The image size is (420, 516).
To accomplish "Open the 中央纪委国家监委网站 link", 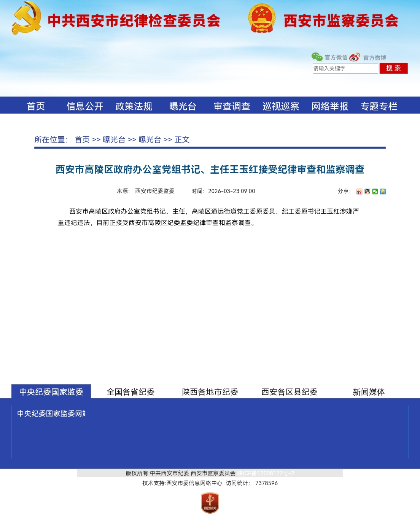I will [x=51, y=414].
